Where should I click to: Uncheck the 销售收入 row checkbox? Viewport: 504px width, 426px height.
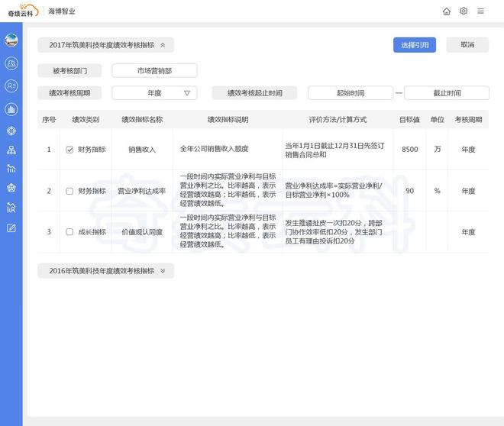coord(69,150)
